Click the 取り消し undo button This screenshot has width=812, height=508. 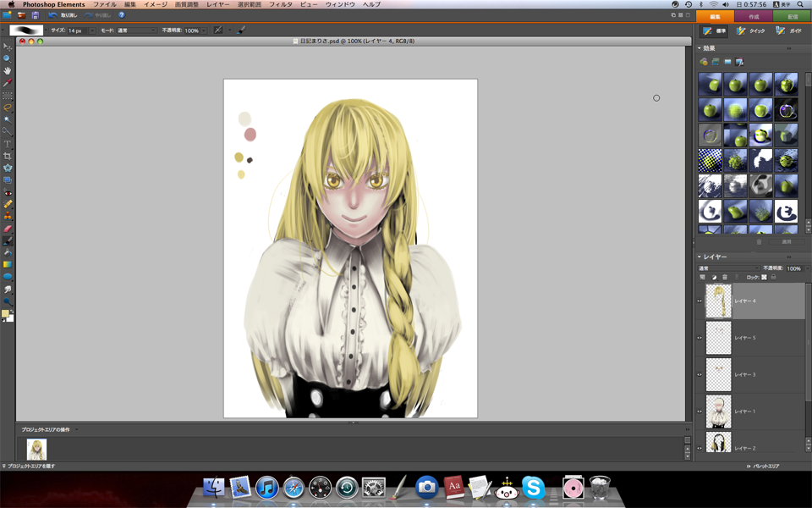[63, 15]
